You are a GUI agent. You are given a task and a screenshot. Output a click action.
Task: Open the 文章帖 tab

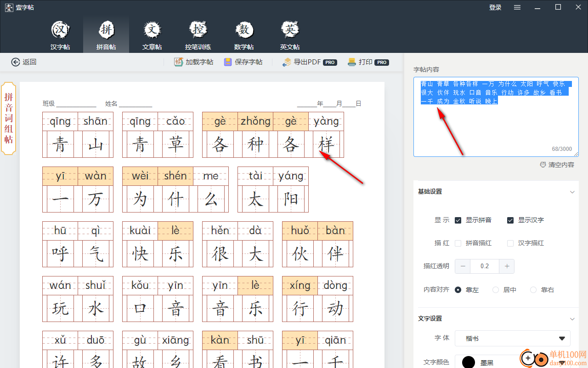[152, 35]
